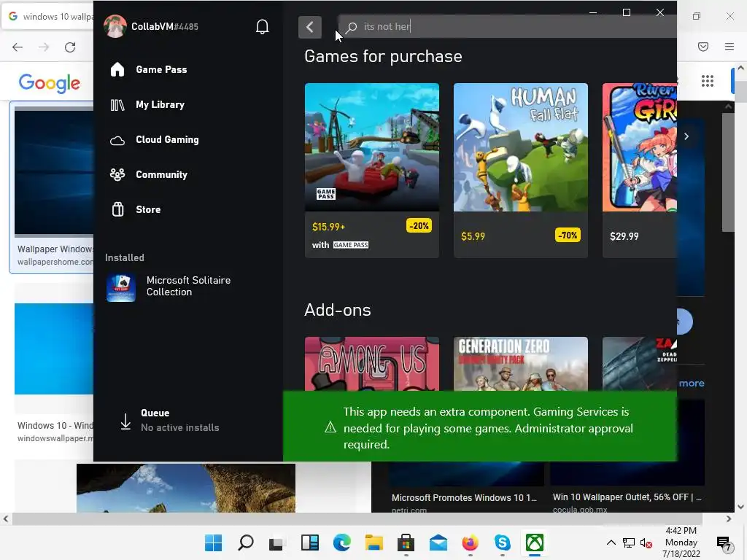Open My Library in the sidebar
Image resolution: width=747 pixels, height=560 pixels.
(x=160, y=105)
